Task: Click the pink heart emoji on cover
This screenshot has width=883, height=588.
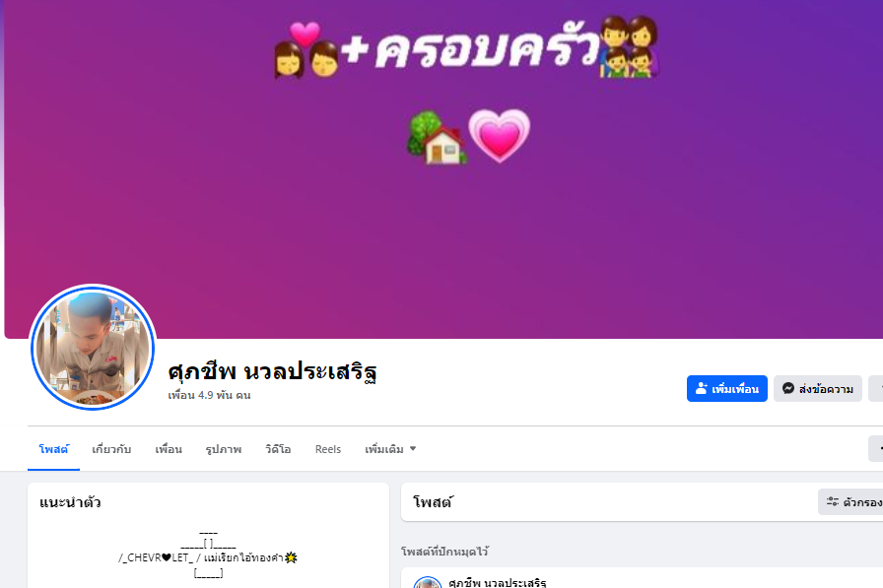Action: click(499, 135)
